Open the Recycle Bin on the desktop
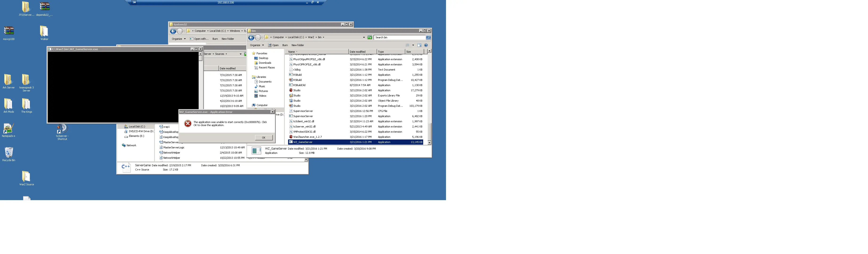The image size is (868, 254). tap(9, 154)
